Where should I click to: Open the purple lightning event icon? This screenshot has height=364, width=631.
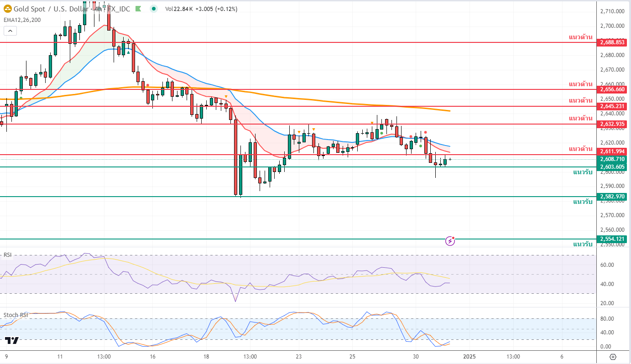tap(450, 241)
